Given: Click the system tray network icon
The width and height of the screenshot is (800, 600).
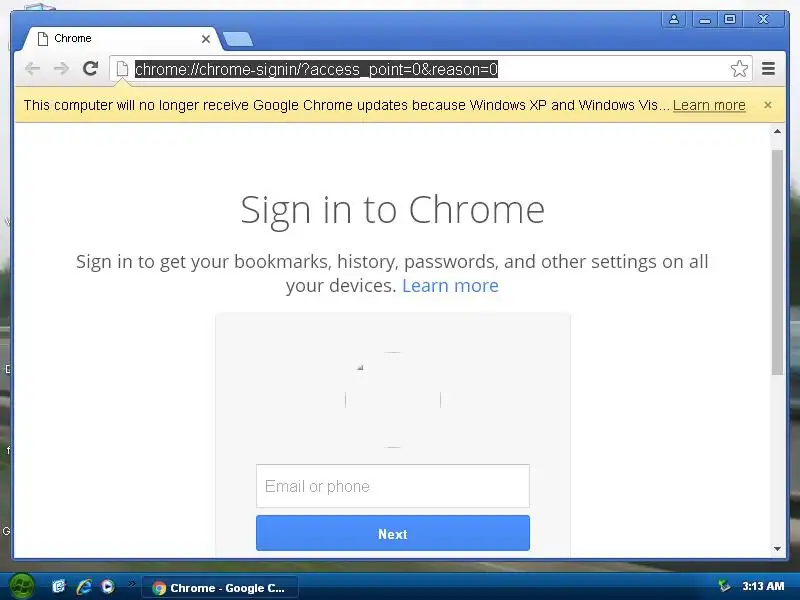Looking at the screenshot, I should click(x=724, y=586).
